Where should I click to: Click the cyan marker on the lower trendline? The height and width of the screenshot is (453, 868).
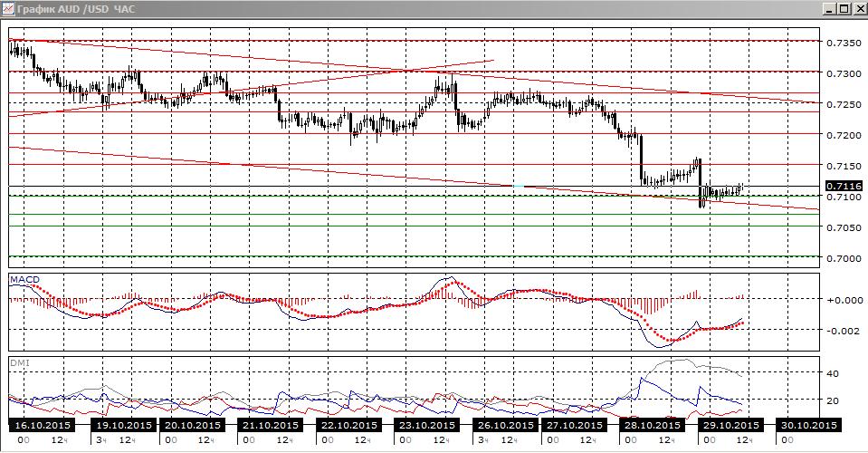[519, 186]
